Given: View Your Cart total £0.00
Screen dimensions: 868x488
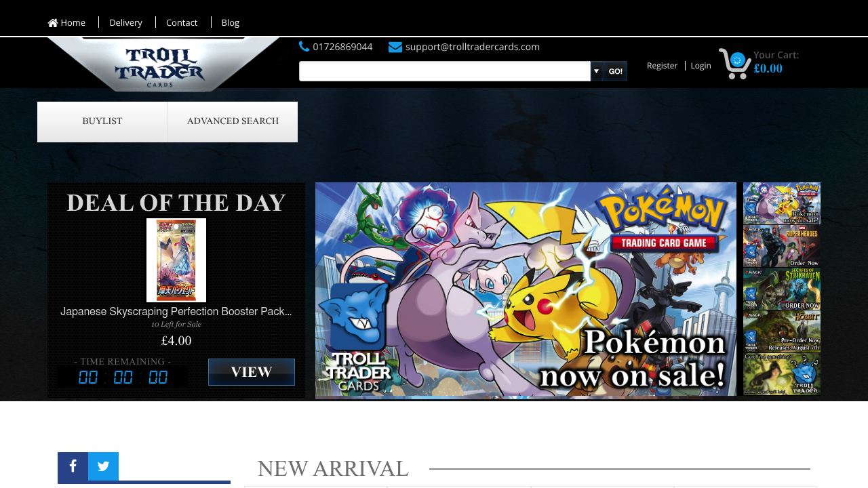Looking at the screenshot, I should (x=776, y=62).
